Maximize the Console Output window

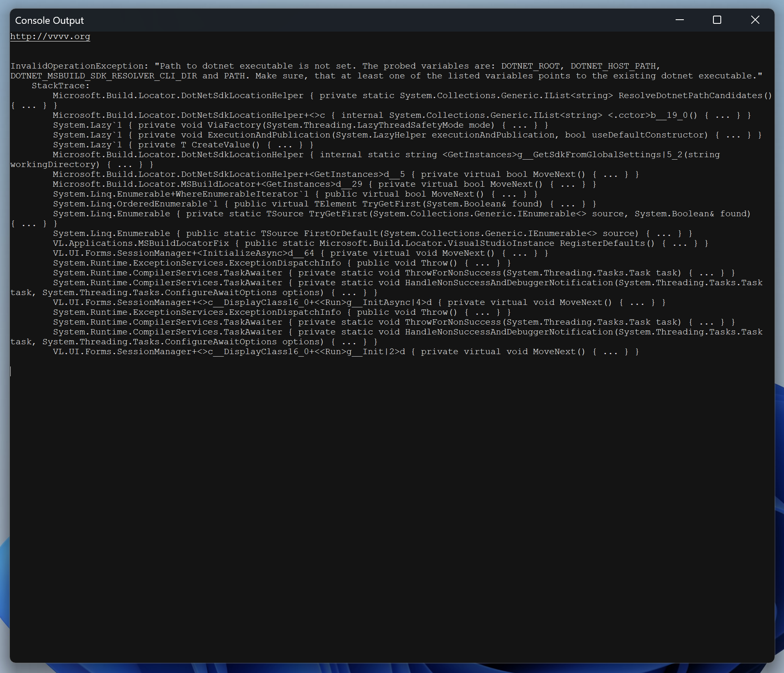tap(717, 20)
